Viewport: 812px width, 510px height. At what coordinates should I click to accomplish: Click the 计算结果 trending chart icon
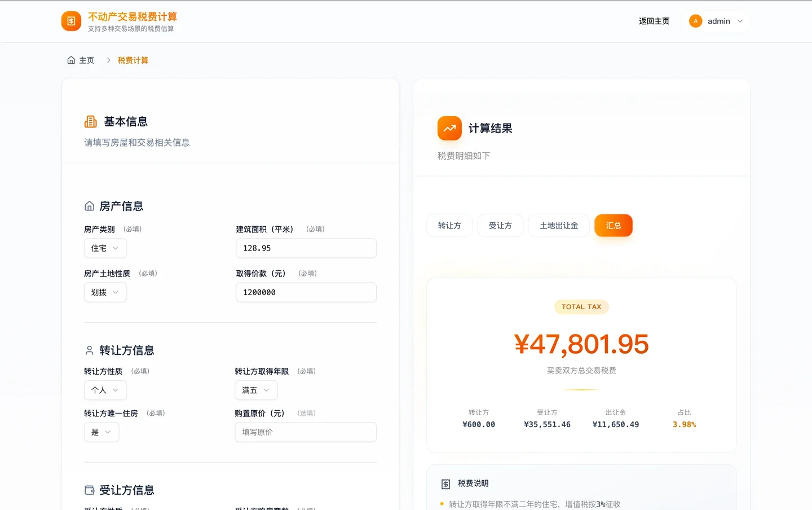pos(449,128)
